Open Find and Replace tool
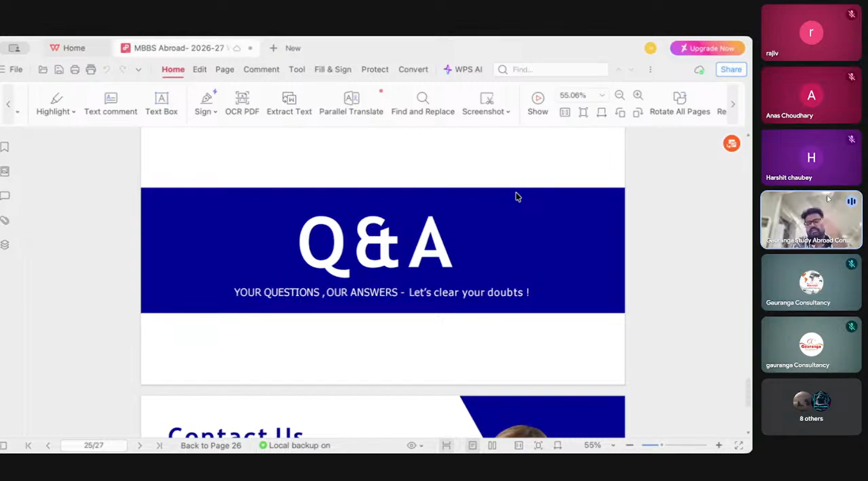 422,103
